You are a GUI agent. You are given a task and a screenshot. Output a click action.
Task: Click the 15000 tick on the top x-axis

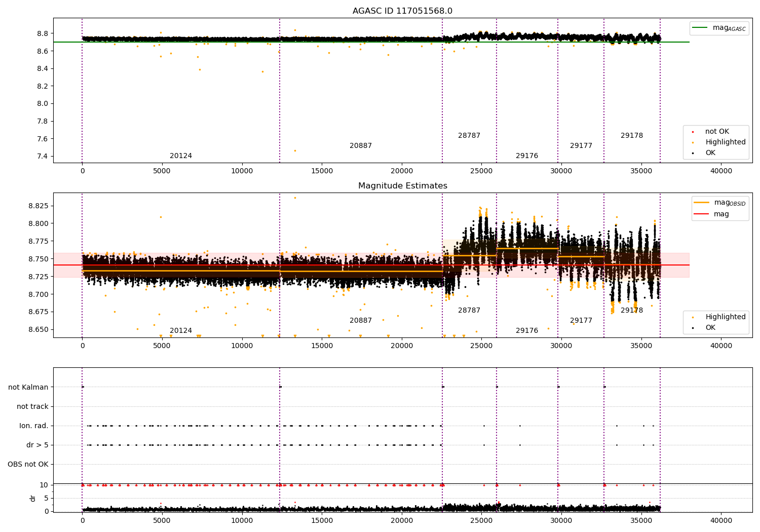coord(322,171)
